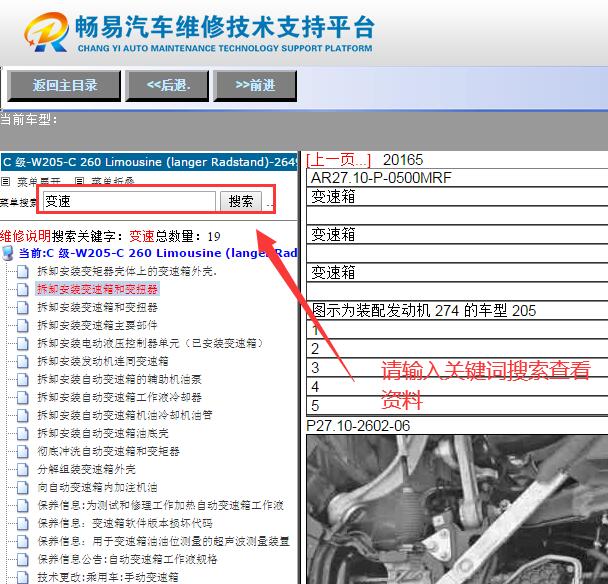Open 拆卸安装自动变速箱的辅助机油泵
Screen dimensions: 608x584
tap(120, 379)
